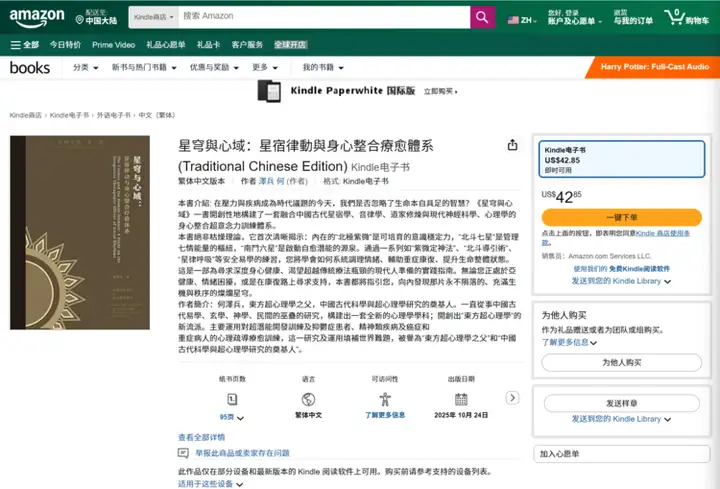Click the share icon beside book title
The height and width of the screenshot is (489, 720).
[x=512, y=145]
